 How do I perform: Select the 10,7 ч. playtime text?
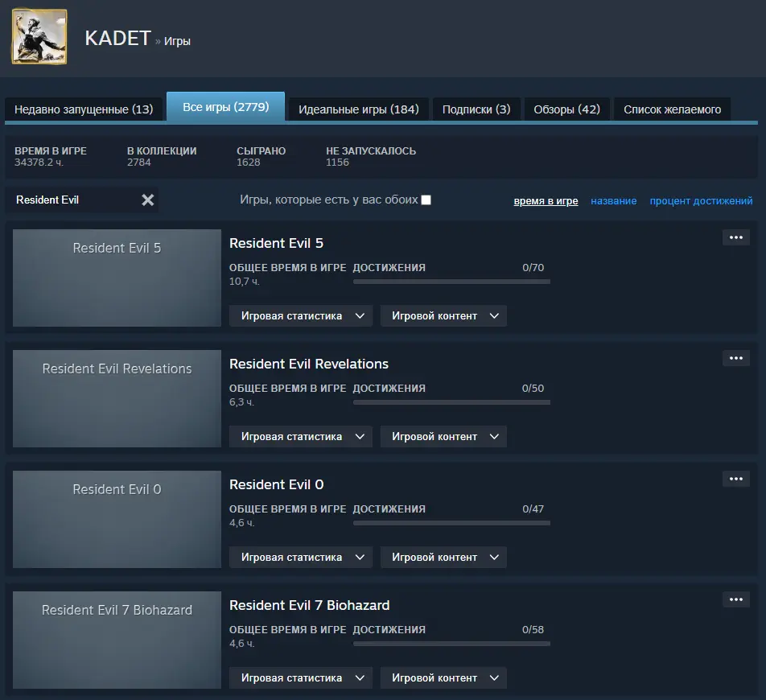(x=245, y=282)
